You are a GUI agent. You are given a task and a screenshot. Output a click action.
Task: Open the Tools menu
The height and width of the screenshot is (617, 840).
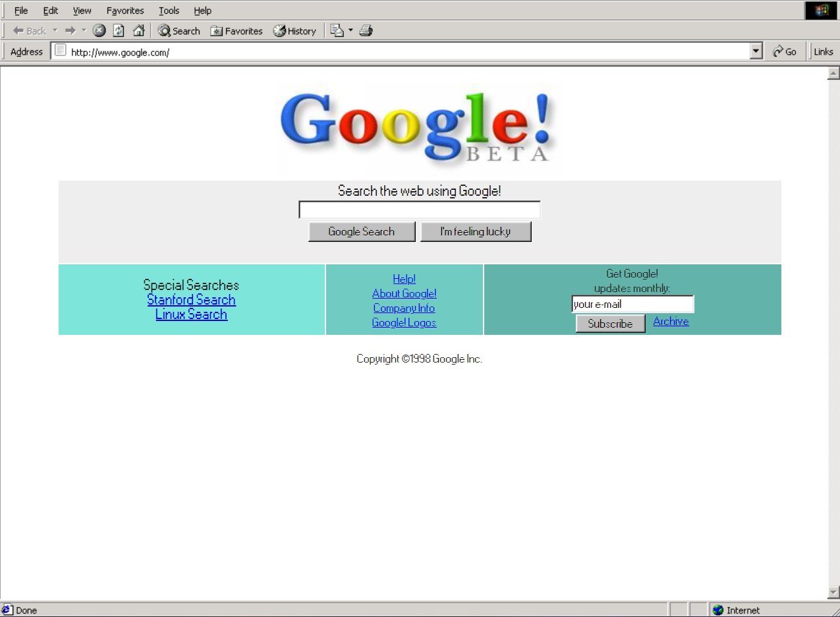[169, 11]
